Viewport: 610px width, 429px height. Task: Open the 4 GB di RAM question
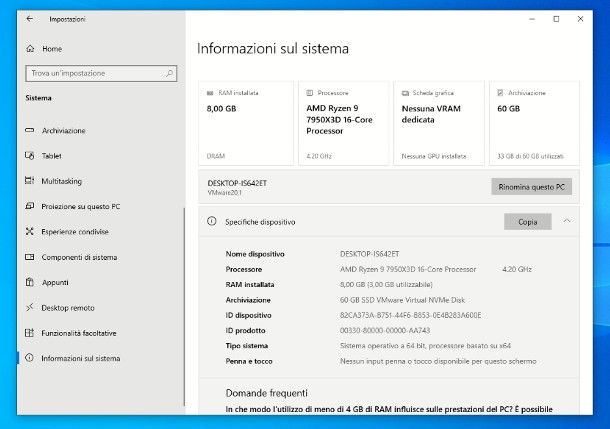coord(389,410)
